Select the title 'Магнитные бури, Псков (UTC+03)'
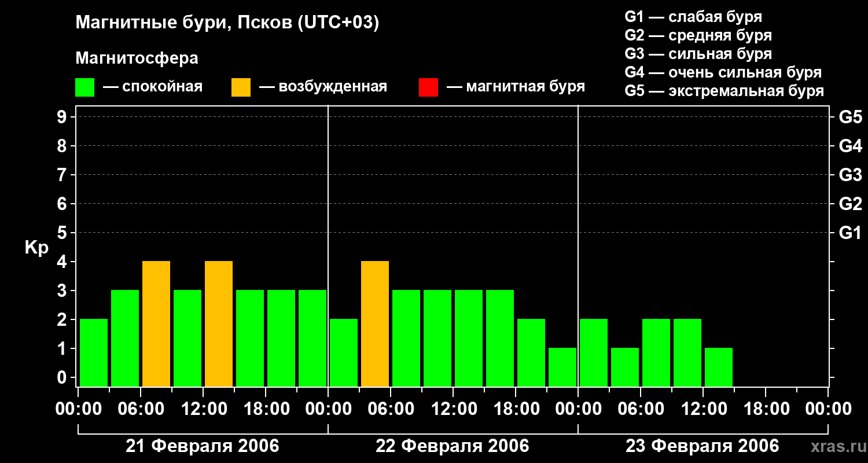Image resolution: width=868 pixels, height=463 pixels. 227,23
